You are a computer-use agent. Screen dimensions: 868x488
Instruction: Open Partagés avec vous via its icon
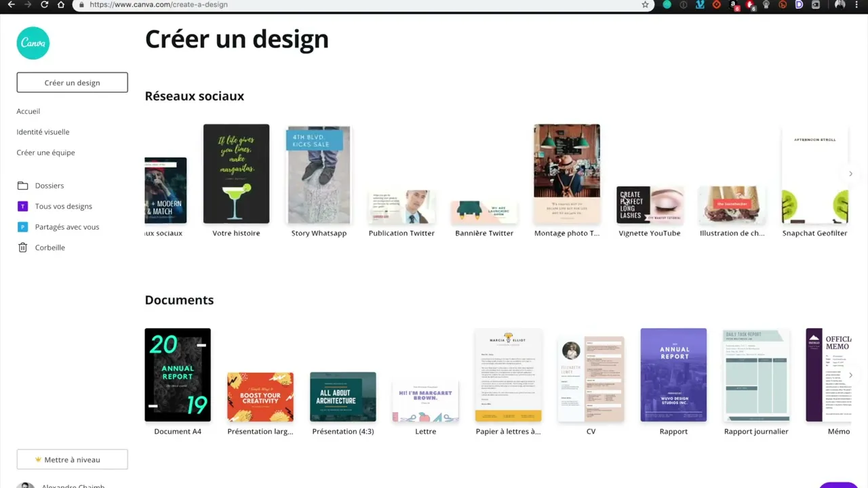pos(22,226)
